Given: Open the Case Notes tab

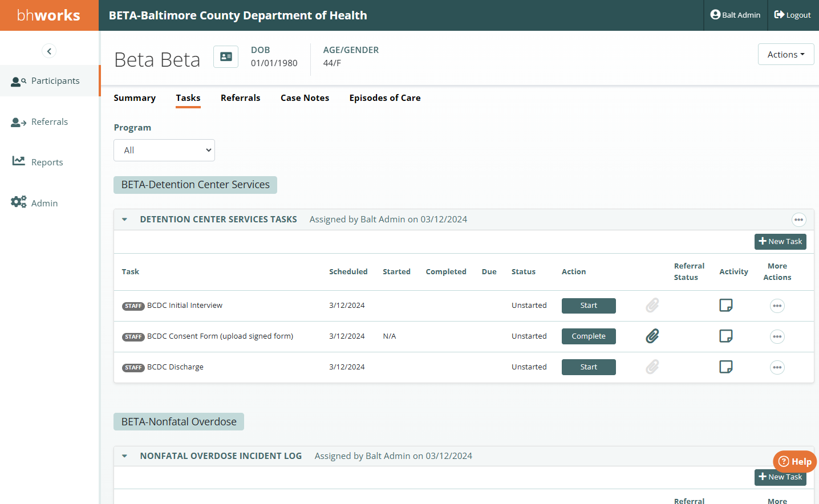Looking at the screenshot, I should 305,98.
